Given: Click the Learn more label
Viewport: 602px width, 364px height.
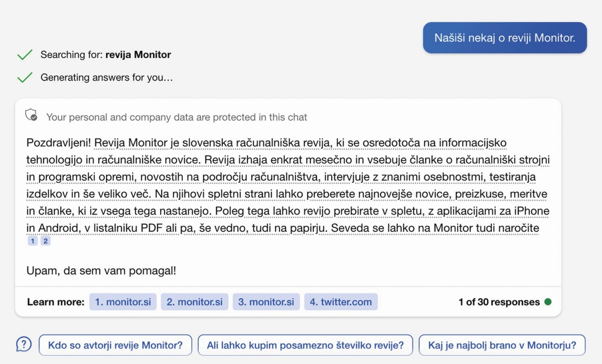Looking at the screenshot, I should pos(56,302).
